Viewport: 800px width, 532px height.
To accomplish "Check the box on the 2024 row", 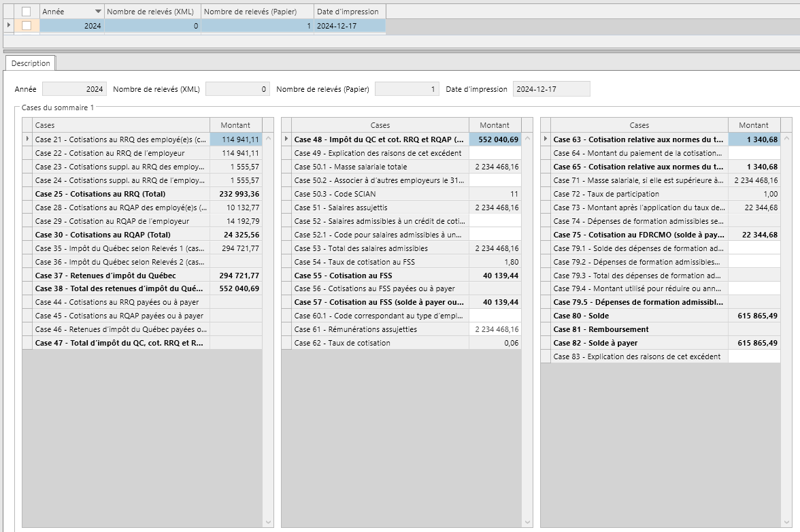I will click(27, 25).
